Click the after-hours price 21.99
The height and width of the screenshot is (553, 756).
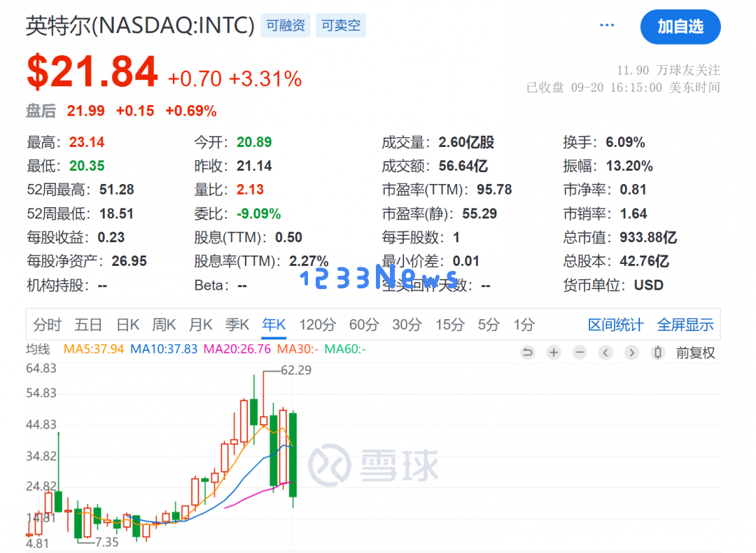coord(86,111)
